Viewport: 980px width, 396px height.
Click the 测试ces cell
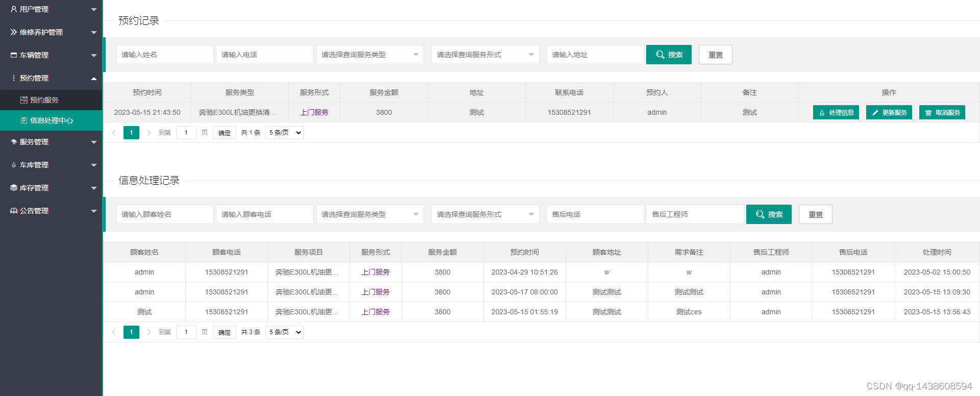coord(689,312)
